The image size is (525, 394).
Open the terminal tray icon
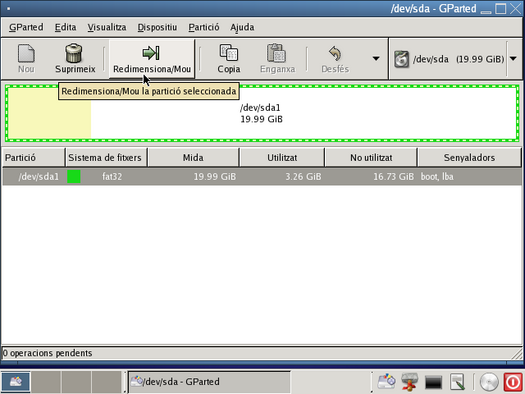point(433,382)
